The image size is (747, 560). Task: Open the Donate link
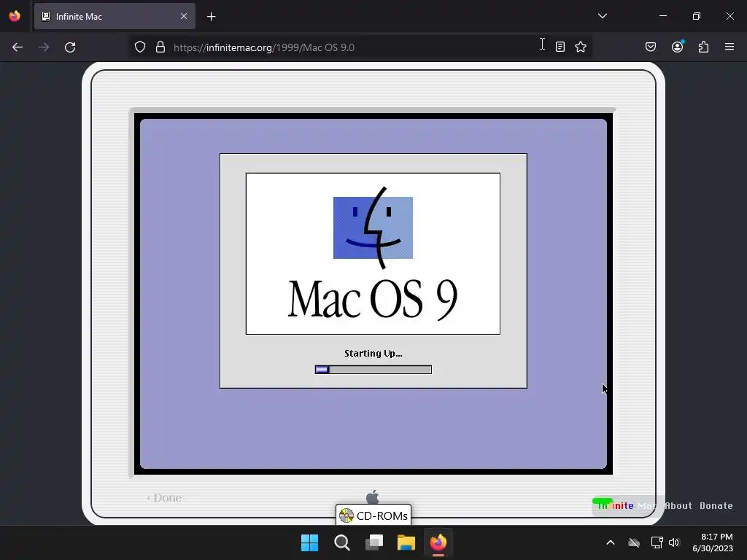[x=716, y=506]
